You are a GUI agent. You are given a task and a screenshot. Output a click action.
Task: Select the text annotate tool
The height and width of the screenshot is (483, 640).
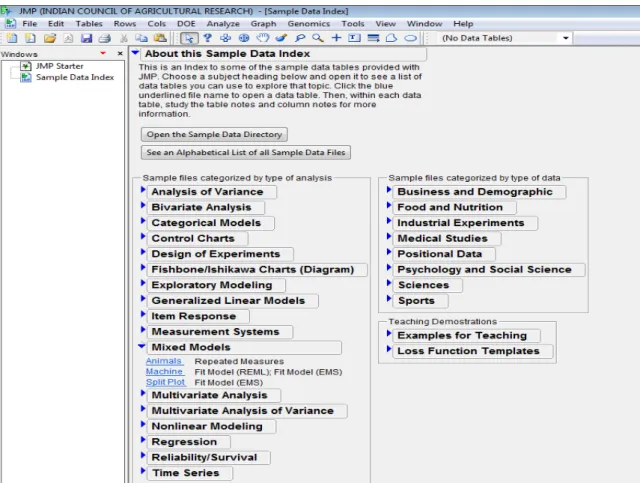point(354,38)
